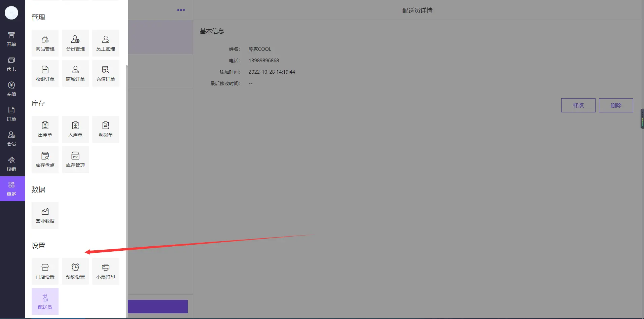Screen dimensions: 644x319
Task: Open 员工管理 staff management
Action: [106, 43]
